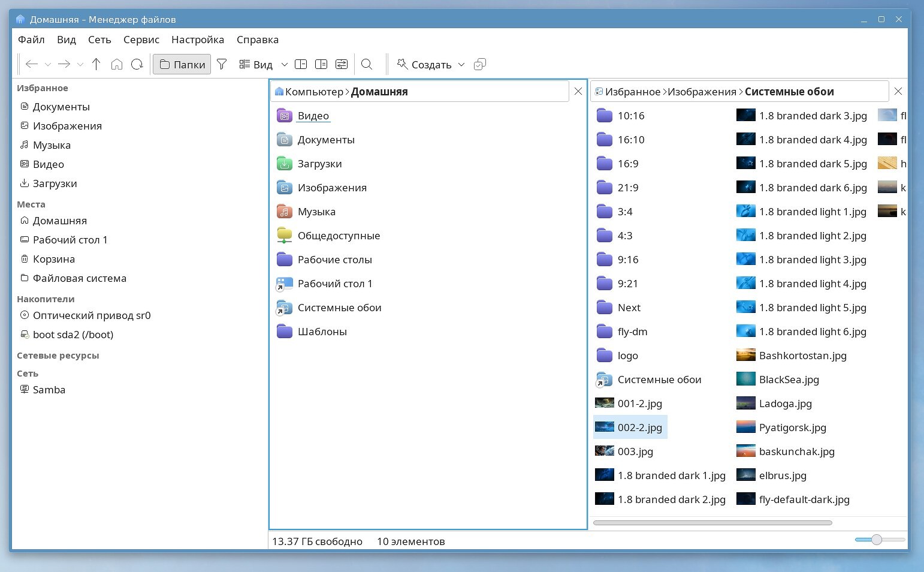This screenshot has width=924, height=572.
Task: Open Файловая система in the sidebar
Action: point(79,278)
